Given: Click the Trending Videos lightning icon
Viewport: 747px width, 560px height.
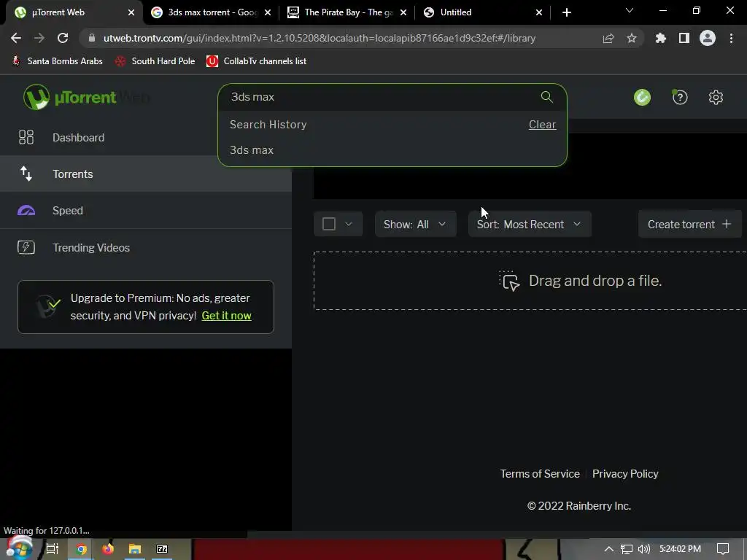Looking at the screenshot, I should pyautogui.click(x=26, y=247).
